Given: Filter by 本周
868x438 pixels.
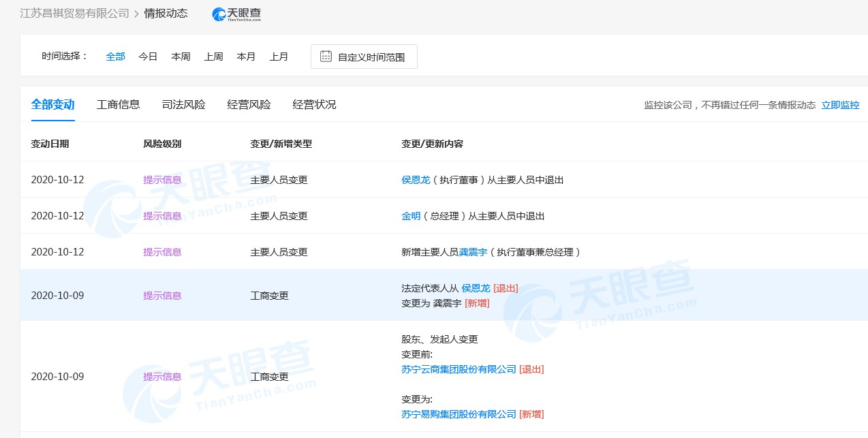Looking at the screenshot, I should (181, 57).
